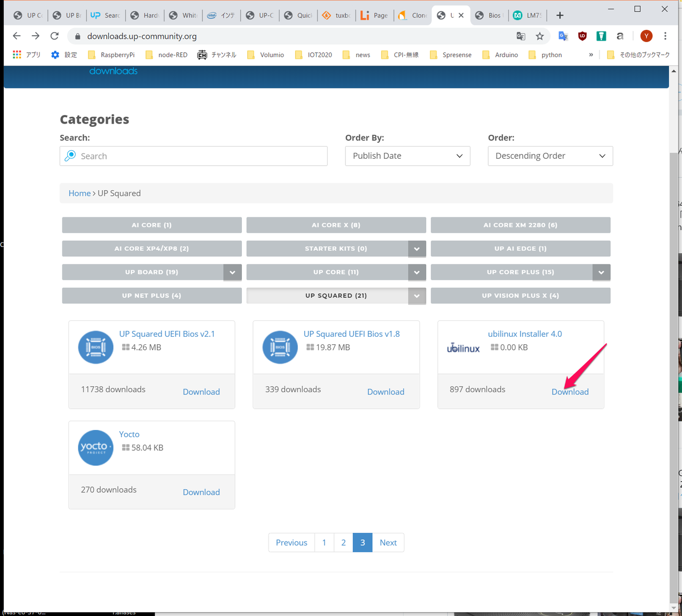Click the Yocto Project logo thumbnail
The width and height of the screenshot is (682, 616).
[x=96, y=448]
